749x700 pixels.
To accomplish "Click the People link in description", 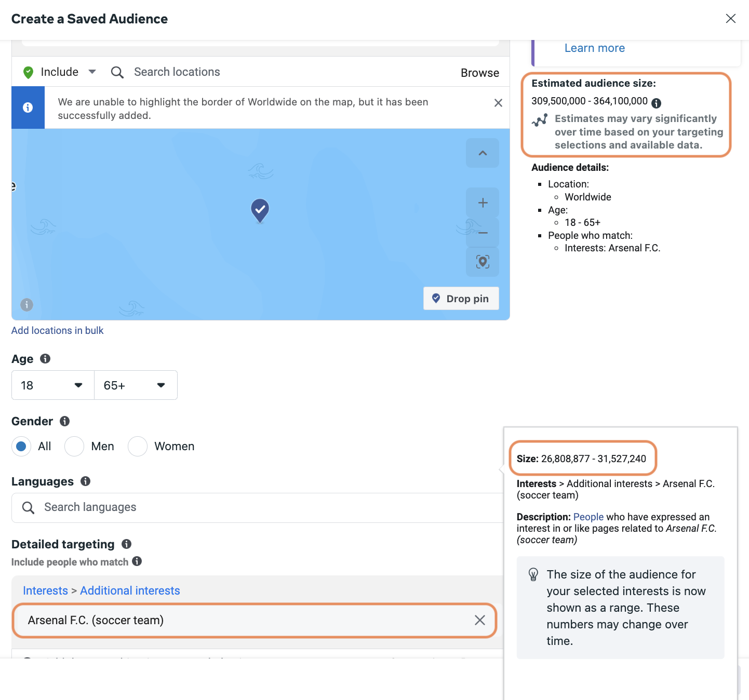I will pyautogui.click(x=588, y=517).
